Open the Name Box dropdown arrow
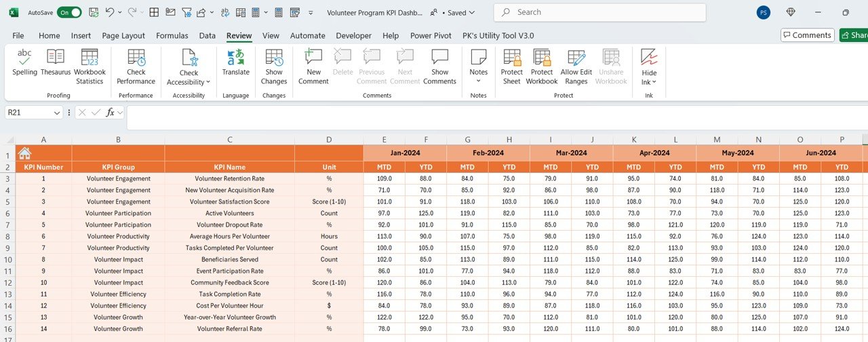This screenshot has height=342, width=868. click(x=57, y=113)
